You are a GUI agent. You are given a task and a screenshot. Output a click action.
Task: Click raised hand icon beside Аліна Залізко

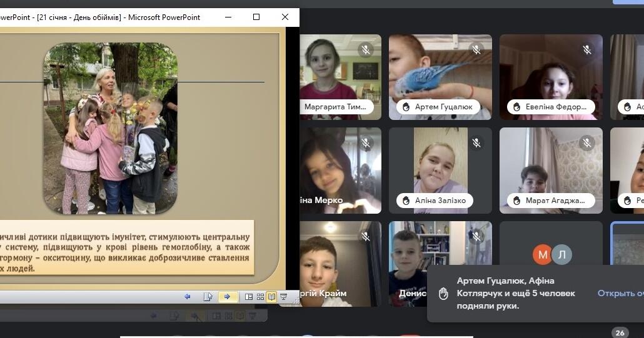[x=406, y=201]
